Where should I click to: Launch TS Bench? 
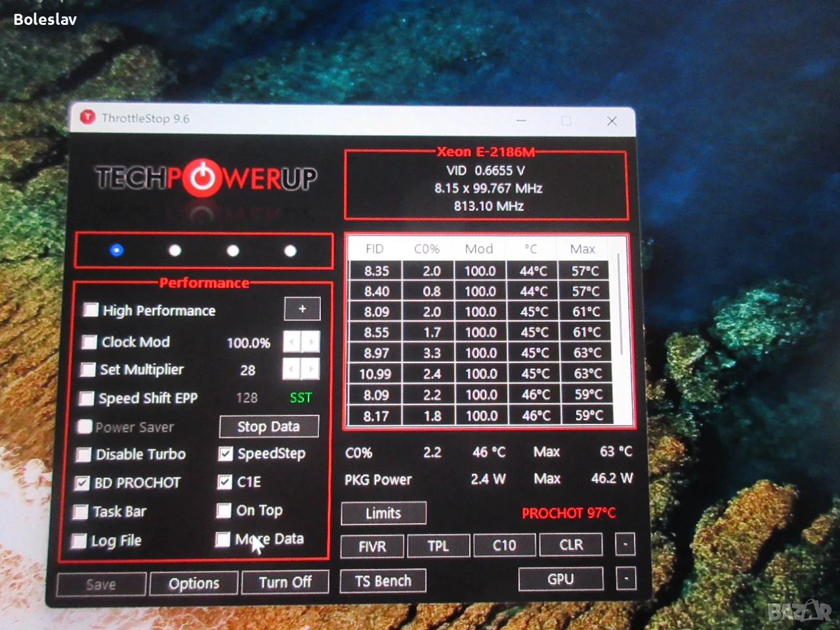click(x=383, y=581)
